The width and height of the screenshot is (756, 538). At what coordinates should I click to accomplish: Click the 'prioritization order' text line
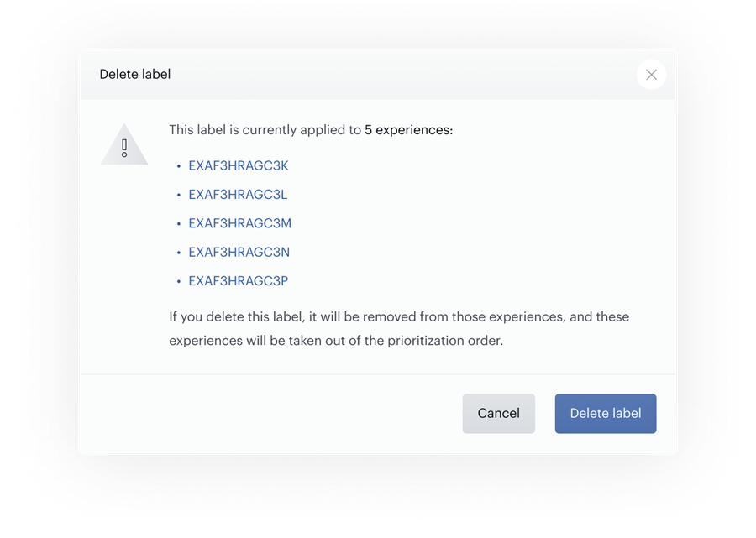pyautogui.click(x=336, y=341)
